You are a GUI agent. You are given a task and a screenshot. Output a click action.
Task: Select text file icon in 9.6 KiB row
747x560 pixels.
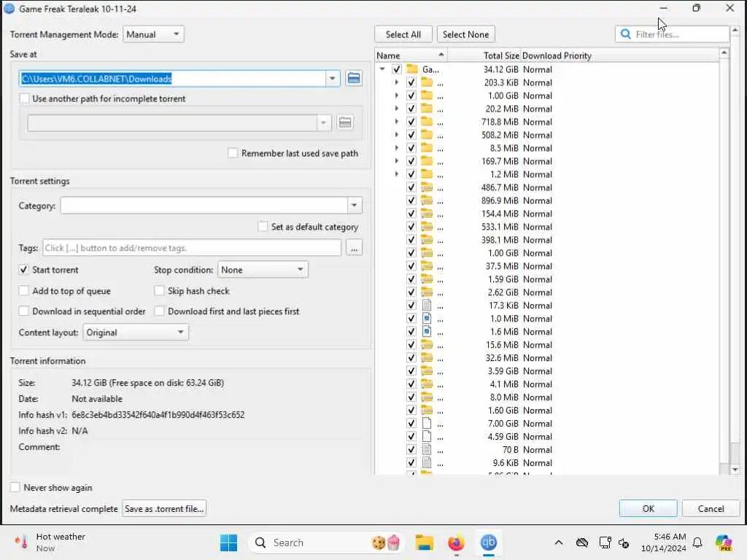[x=427, y=462]
